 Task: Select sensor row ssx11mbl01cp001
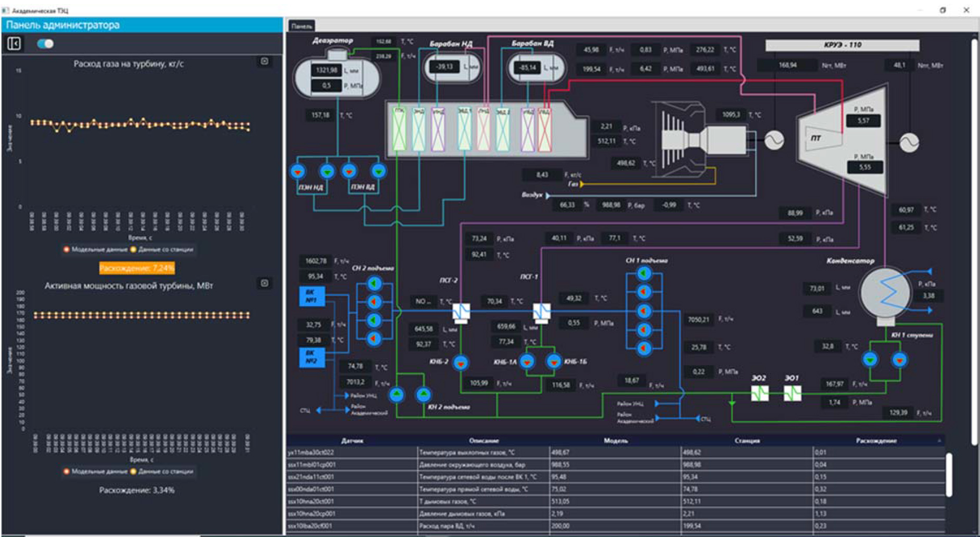pos(616,465)
